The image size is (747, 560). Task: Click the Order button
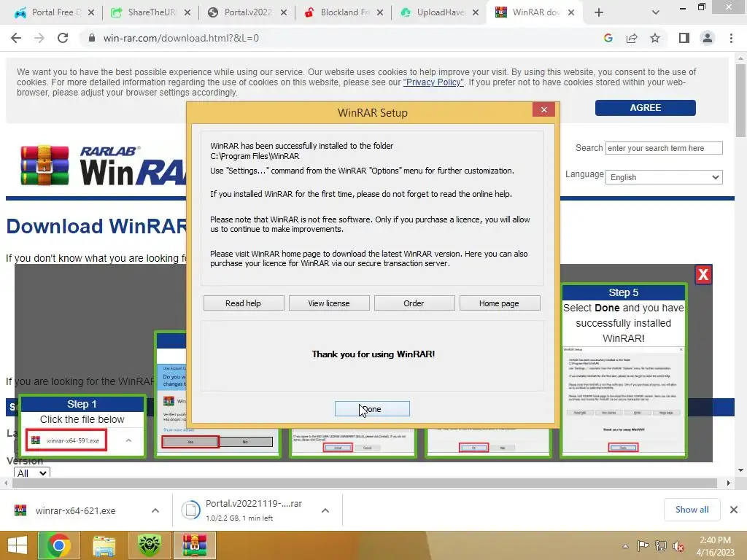click(414, 303)
